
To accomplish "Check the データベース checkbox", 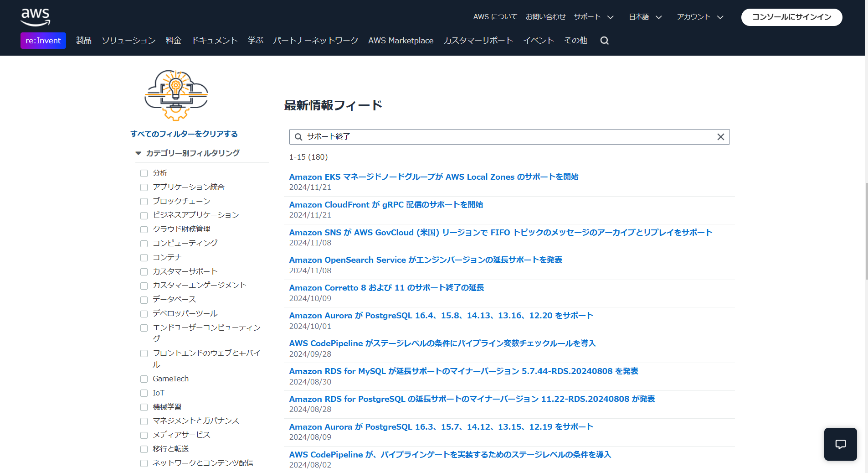I will [x=144, y=300].
